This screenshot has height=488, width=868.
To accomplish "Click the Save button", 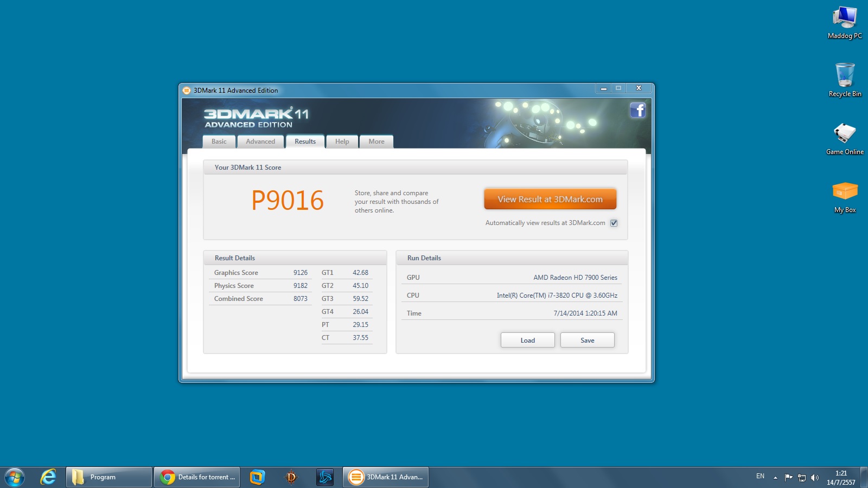I will pos(587,340).
